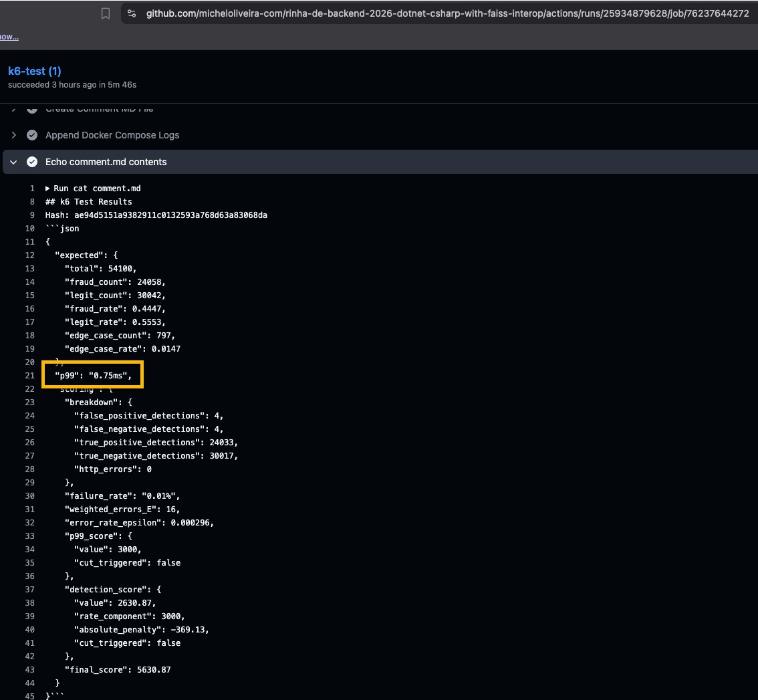Click the "legit_count": 30042 line
This screenshot has height=700, width=758.
(115, 296)
